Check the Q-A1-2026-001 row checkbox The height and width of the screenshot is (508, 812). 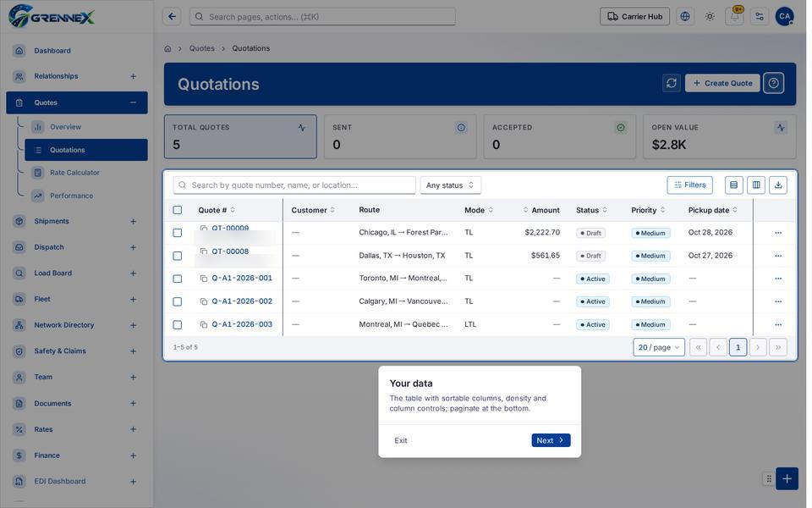pos(178,279)
